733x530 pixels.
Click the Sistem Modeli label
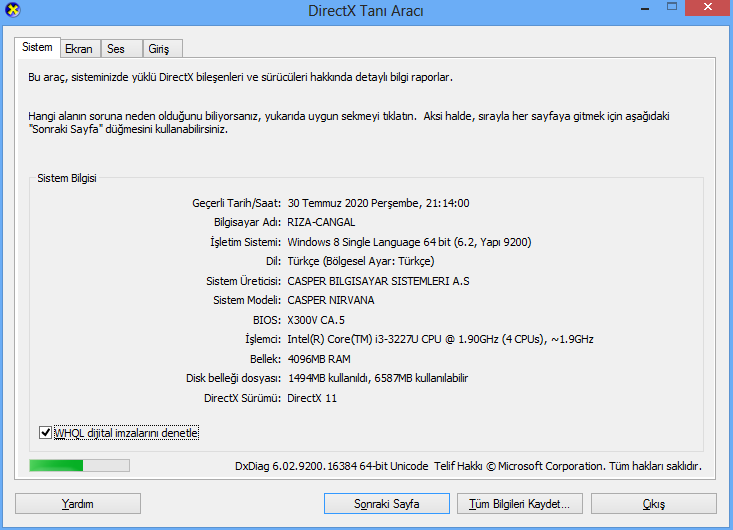click(x=247, y=300)
